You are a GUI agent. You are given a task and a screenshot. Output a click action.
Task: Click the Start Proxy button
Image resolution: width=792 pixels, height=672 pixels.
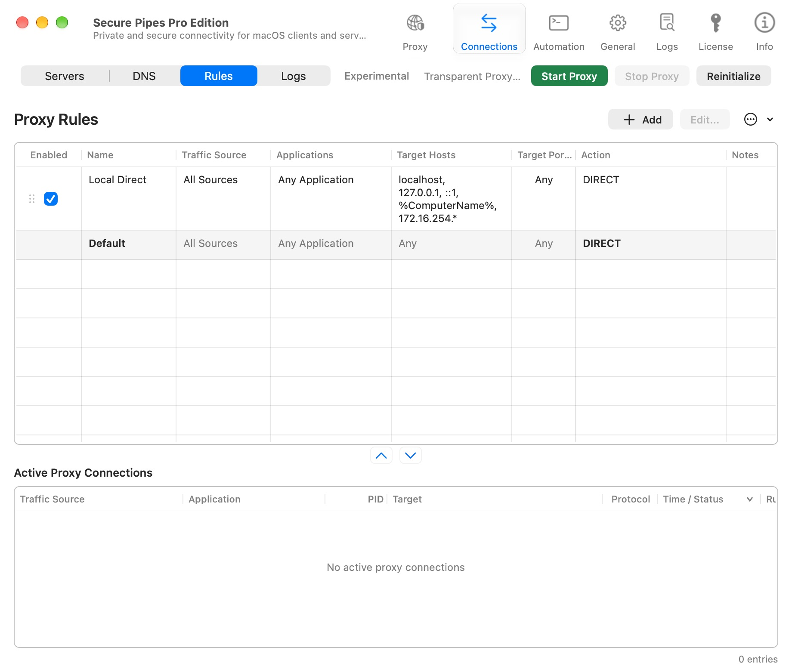[569, 76]
